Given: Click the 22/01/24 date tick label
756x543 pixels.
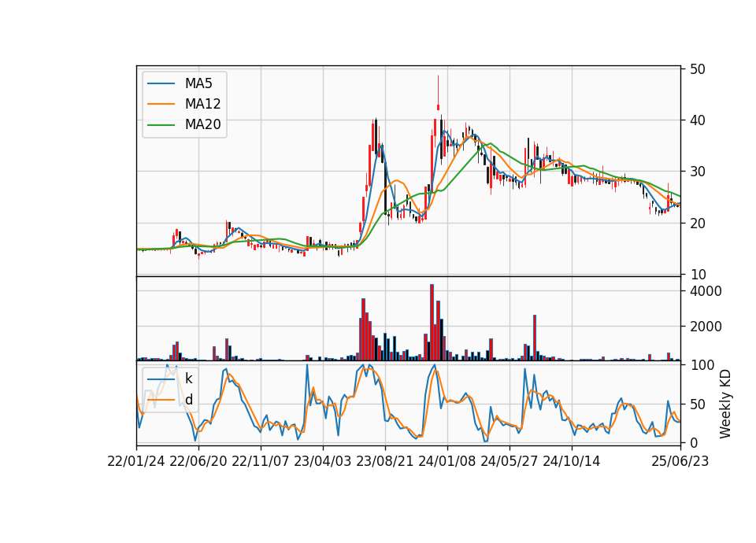Looking at the screenshot, I should point(136,461).
